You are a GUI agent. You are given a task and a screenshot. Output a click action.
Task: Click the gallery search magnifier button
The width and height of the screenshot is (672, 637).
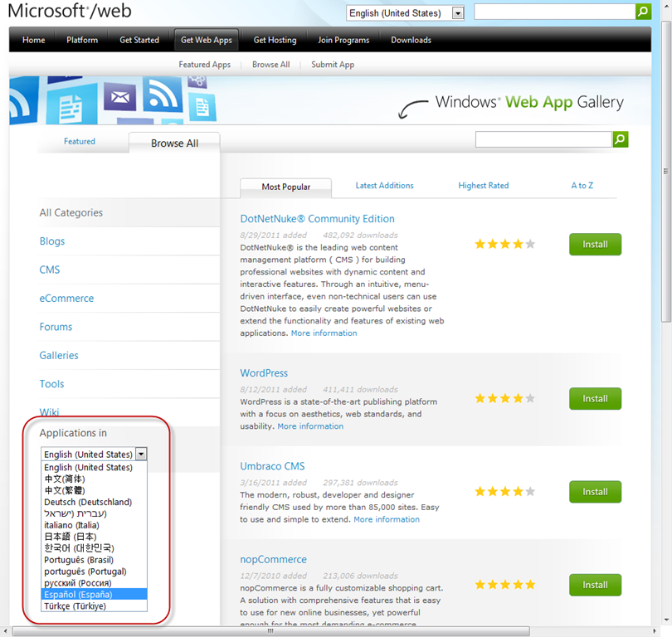(620, 139)
